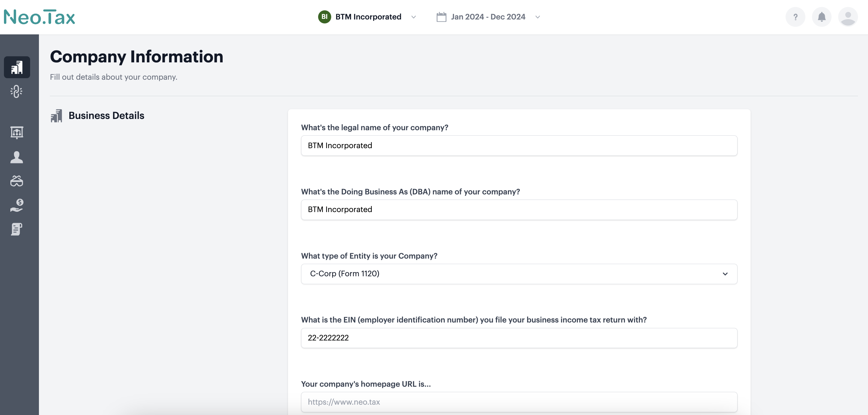Click the Business Details building icon

pos(56,116)
